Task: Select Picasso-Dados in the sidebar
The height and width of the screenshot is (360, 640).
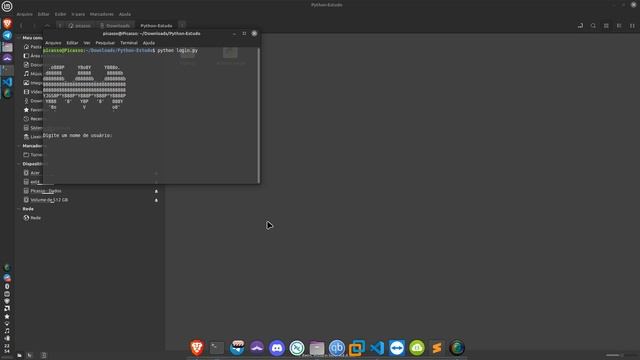Action: coord(46,191)
